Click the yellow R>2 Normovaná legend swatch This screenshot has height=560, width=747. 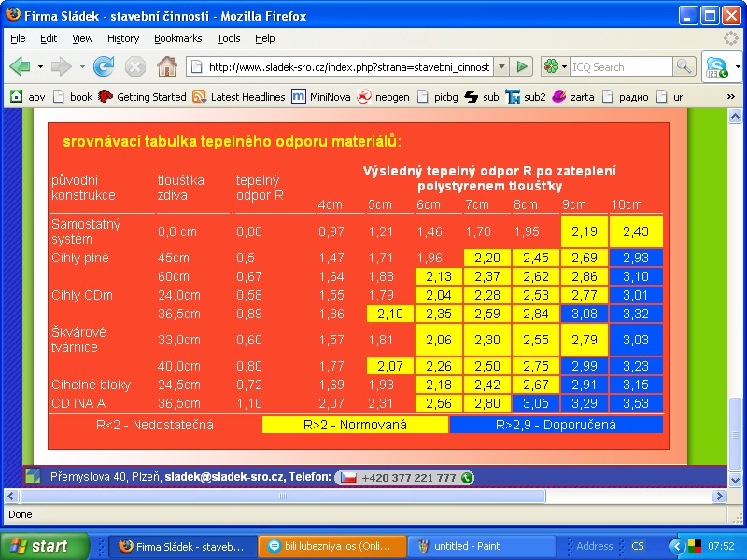pos(355,425)
